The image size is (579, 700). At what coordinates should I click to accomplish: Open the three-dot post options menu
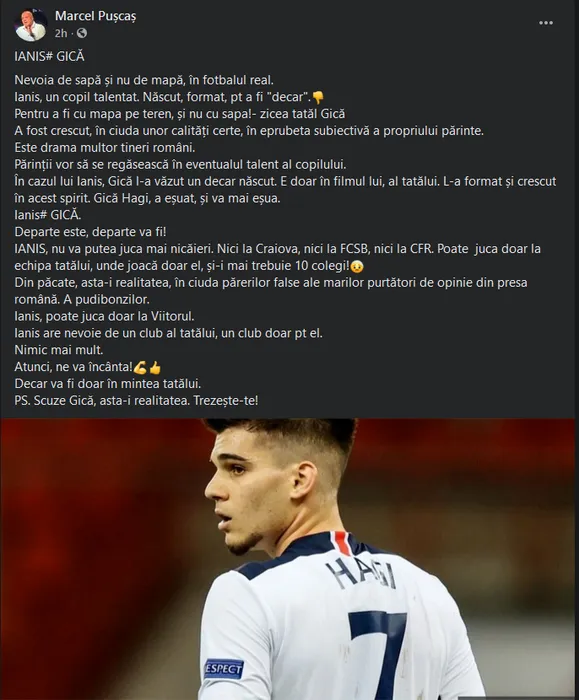(546, 23)
